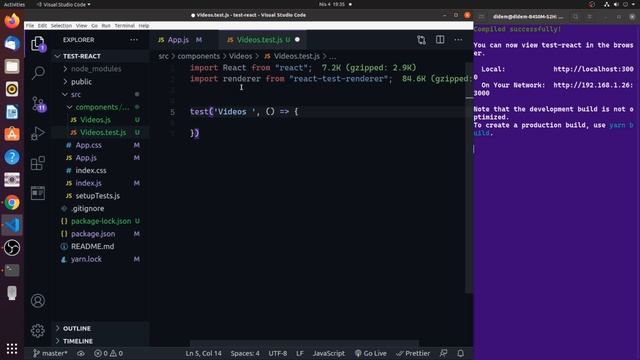Open the Manage gear icon
640x360 pixels.
coord(38,330)
